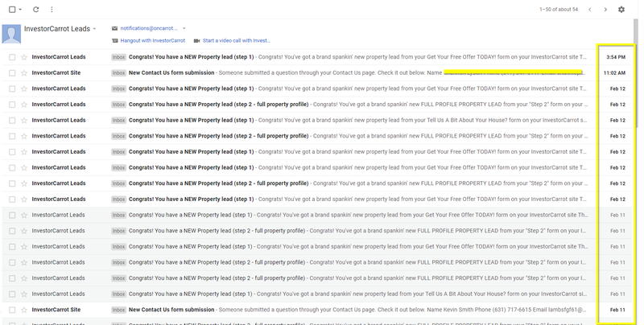Click the Inbox label on the 11:02 AM email
This screenshot has width=644, height=325.
(118, 73)
